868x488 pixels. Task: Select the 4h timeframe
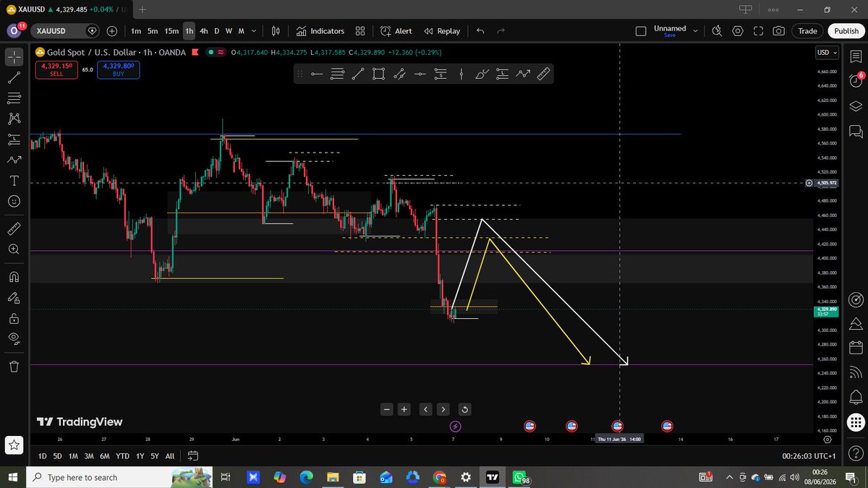pos(204,31)
